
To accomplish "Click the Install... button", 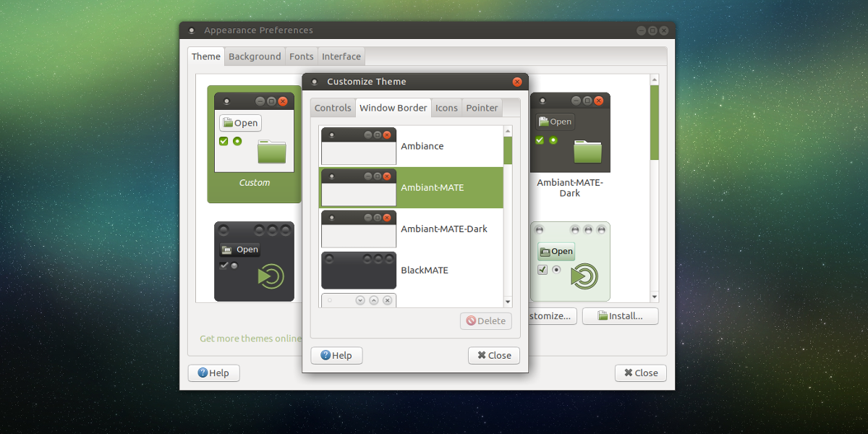I will pyautogui.click(x=621, y=316).
